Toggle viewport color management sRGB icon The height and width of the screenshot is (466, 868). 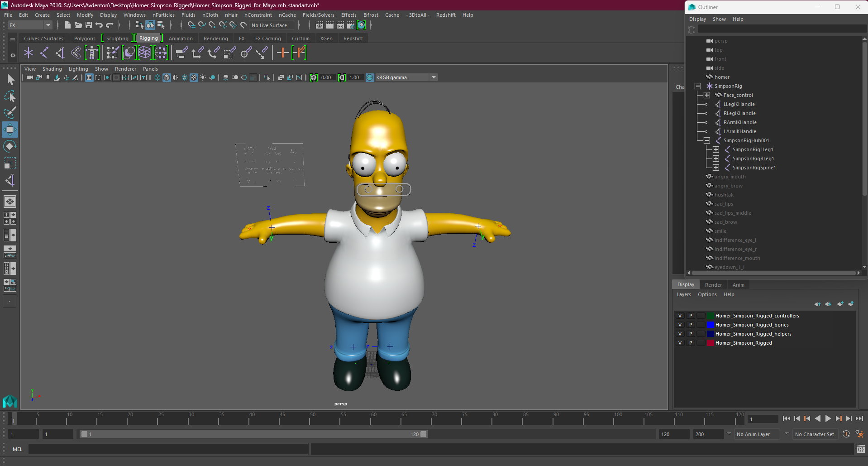370,77
